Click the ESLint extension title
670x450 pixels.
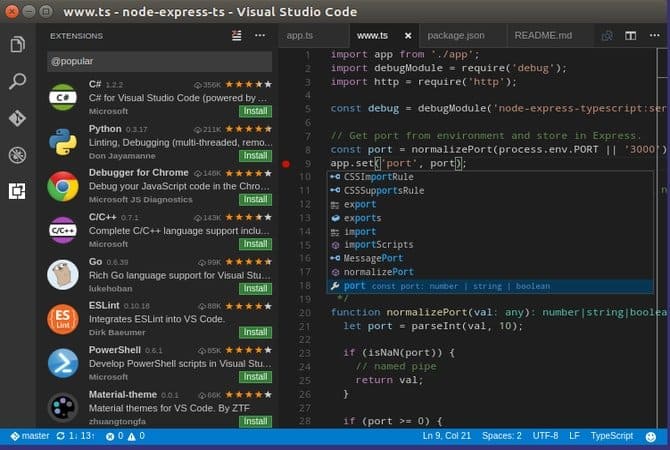coord(104,305)
